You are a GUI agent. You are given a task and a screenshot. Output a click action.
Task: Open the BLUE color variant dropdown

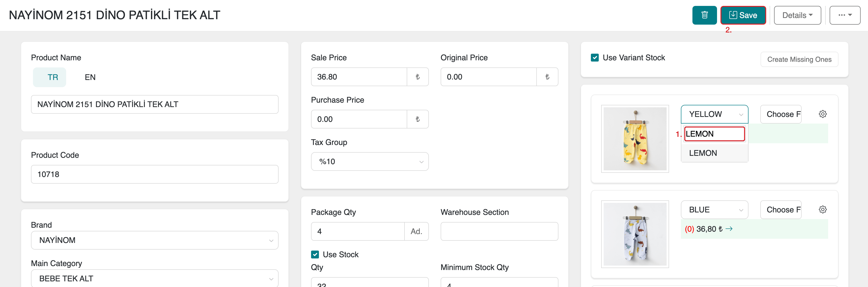714,210
